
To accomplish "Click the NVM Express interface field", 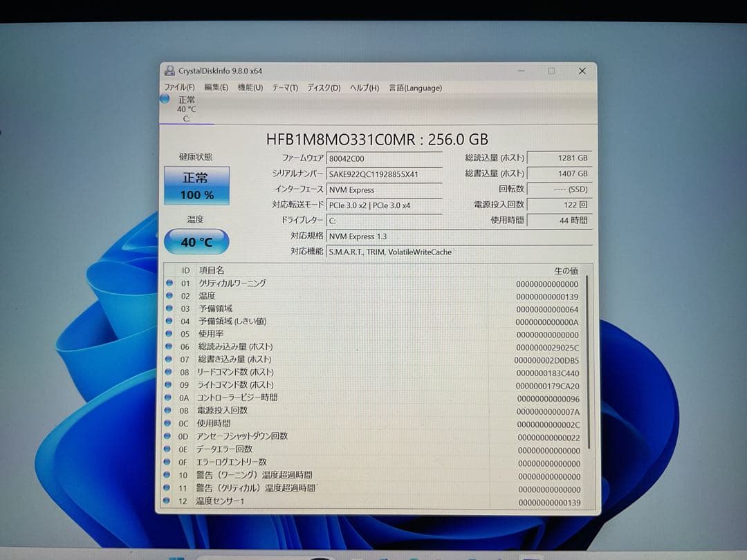I will pos(385,189).
